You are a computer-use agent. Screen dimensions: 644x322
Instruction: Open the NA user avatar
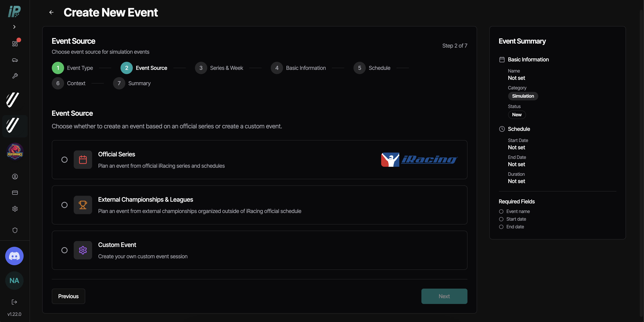14,281
